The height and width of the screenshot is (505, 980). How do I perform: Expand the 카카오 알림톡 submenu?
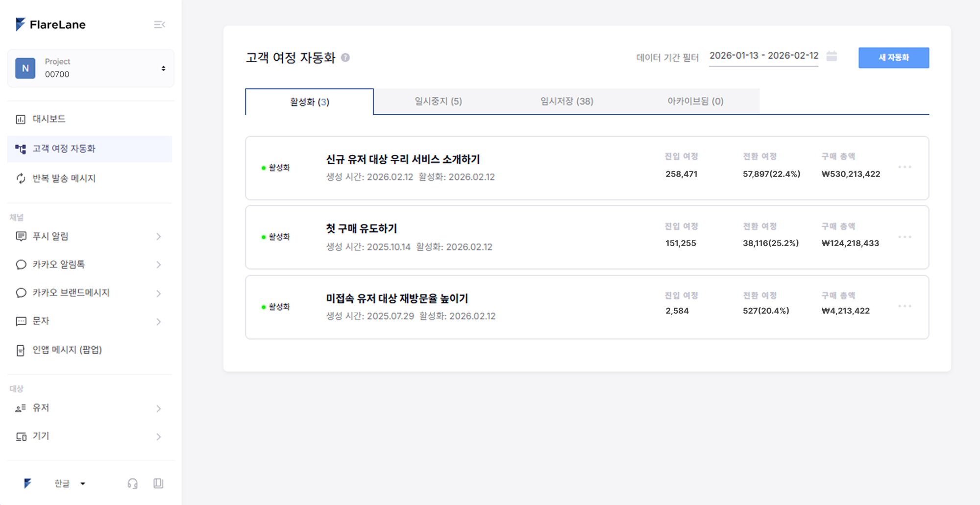coord(158,265)
